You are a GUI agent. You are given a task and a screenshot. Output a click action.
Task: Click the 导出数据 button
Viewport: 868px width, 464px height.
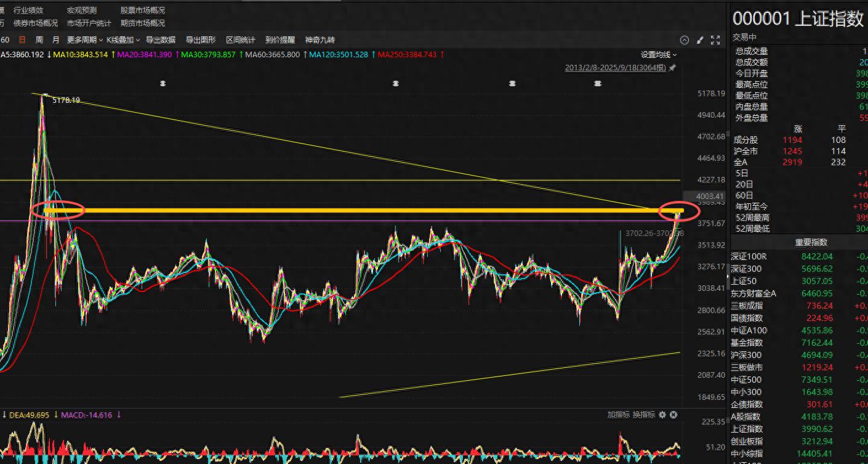click(x=161, y=40)
